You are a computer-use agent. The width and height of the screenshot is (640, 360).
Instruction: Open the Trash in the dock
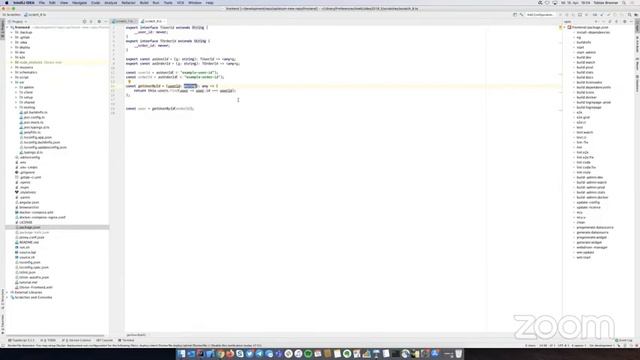459,354
